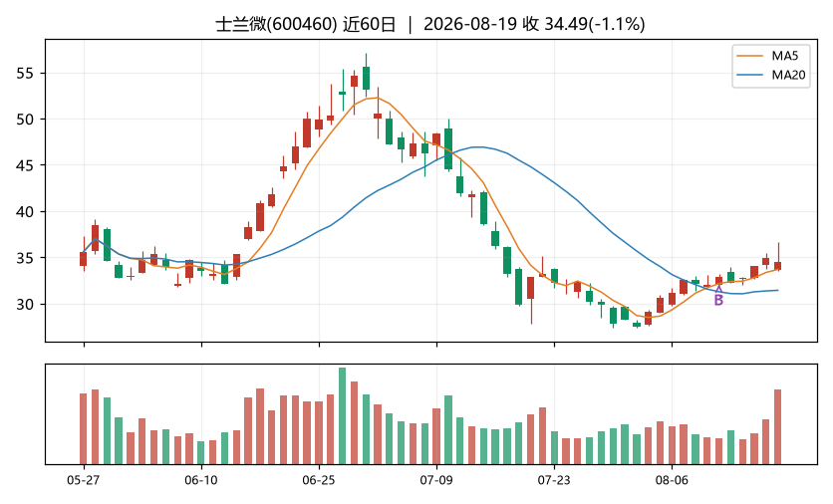Viewport: 833px width, 504px height.
Task: Click the tallest green volume bar
Action: point(342,415)
